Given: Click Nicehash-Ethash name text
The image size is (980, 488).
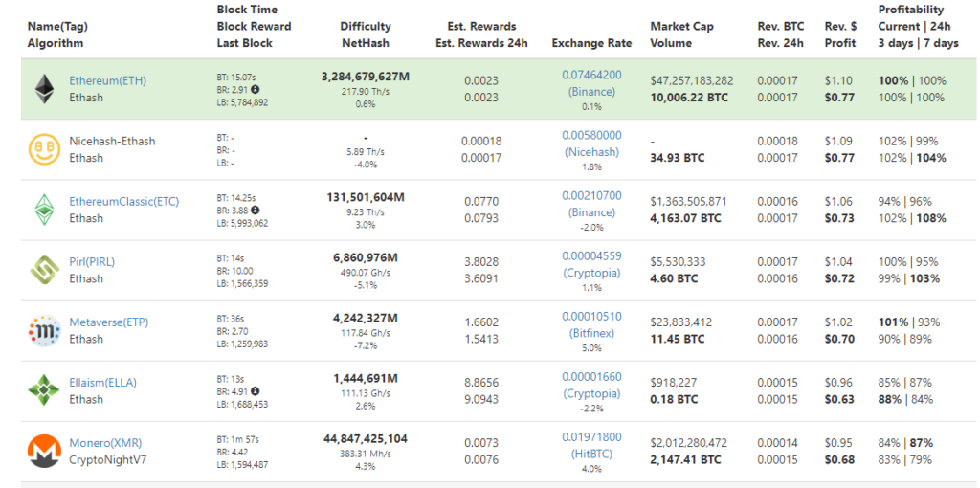Looking at the screenshot, I should [112, 142].
